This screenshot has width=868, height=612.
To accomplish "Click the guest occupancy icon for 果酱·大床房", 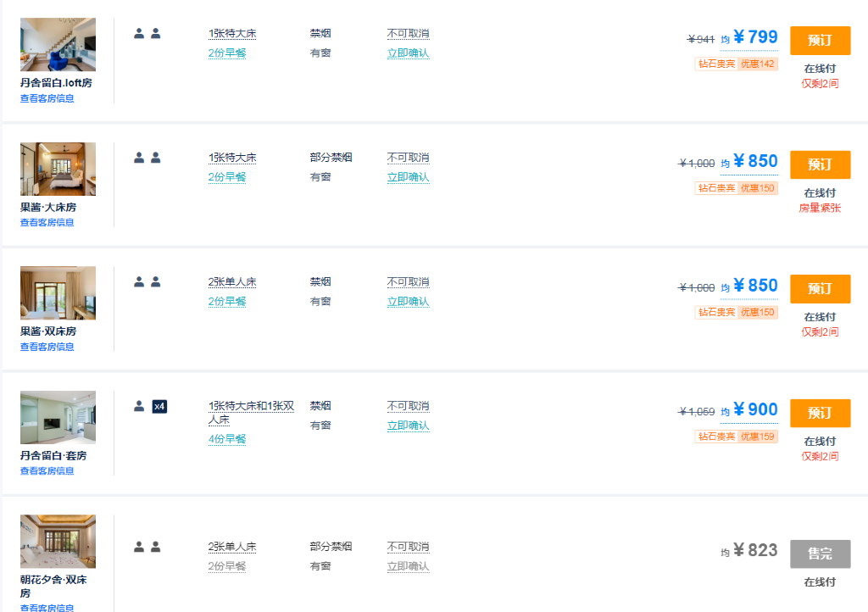I will (147, 158).
